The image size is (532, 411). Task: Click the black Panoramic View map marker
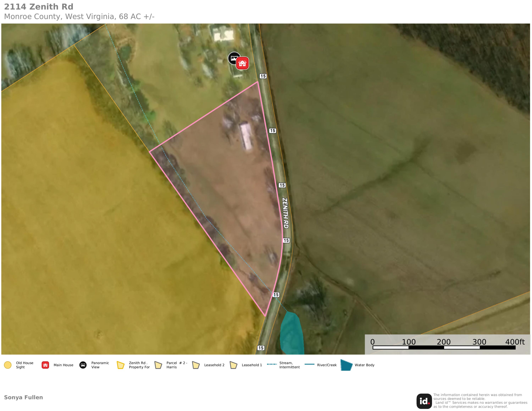[x=233, y=58]
